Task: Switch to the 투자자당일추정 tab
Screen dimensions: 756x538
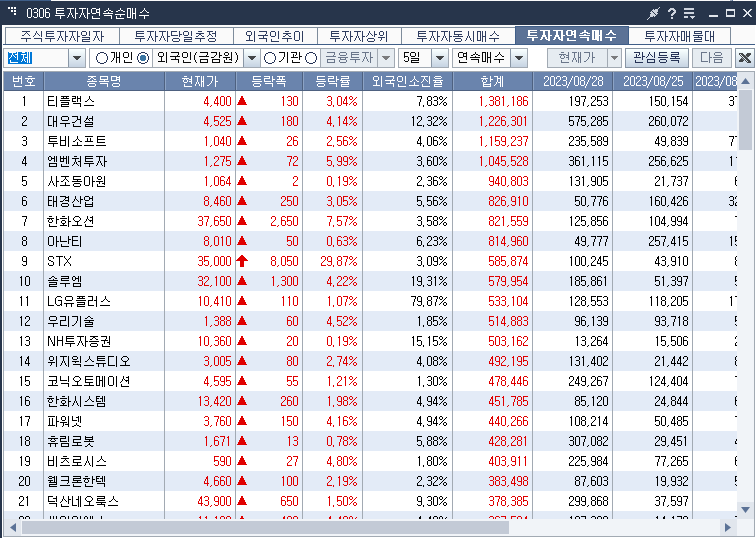Action: point(176,36)
